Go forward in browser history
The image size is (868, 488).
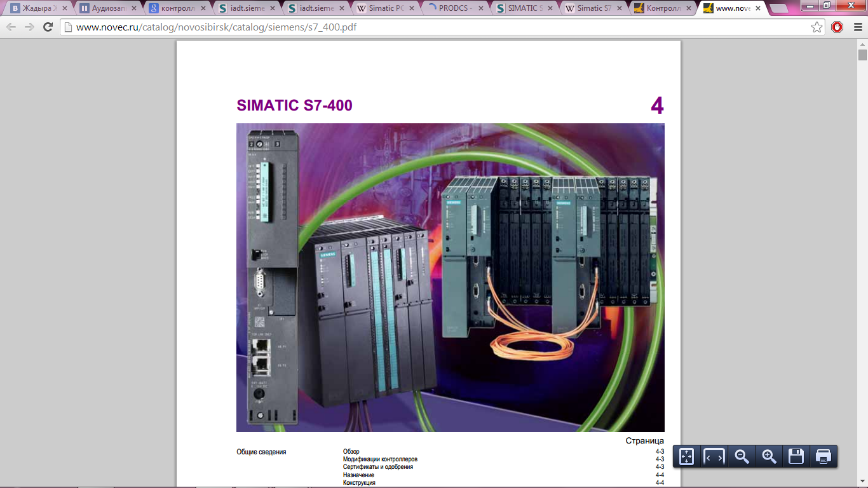pos(29,27)
